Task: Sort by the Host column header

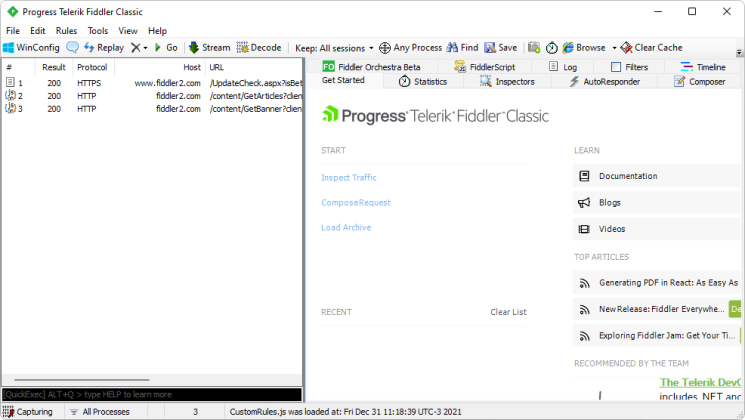Action: pyautogui.click(x=160, y=67)
